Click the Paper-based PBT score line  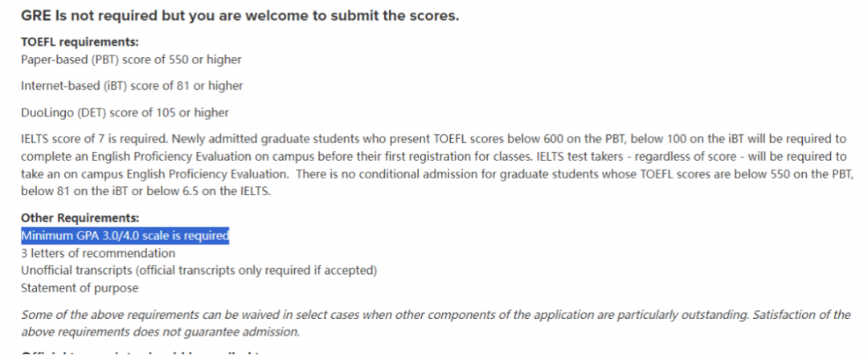point(131,59)
